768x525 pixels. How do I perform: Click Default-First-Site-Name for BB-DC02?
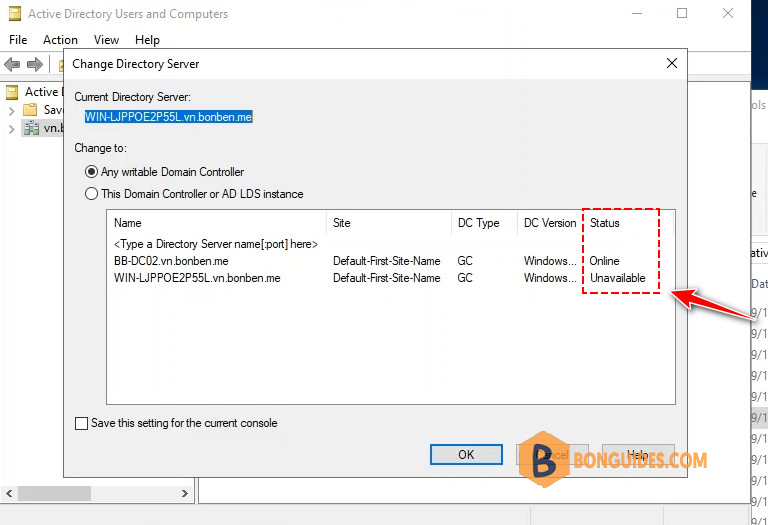point(386,261)
